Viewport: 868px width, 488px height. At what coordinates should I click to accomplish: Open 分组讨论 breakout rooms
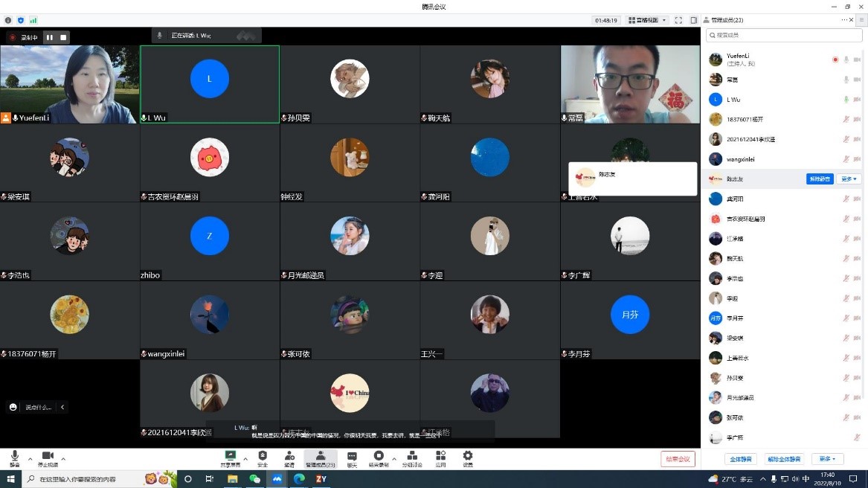click(x=411, y=457)
